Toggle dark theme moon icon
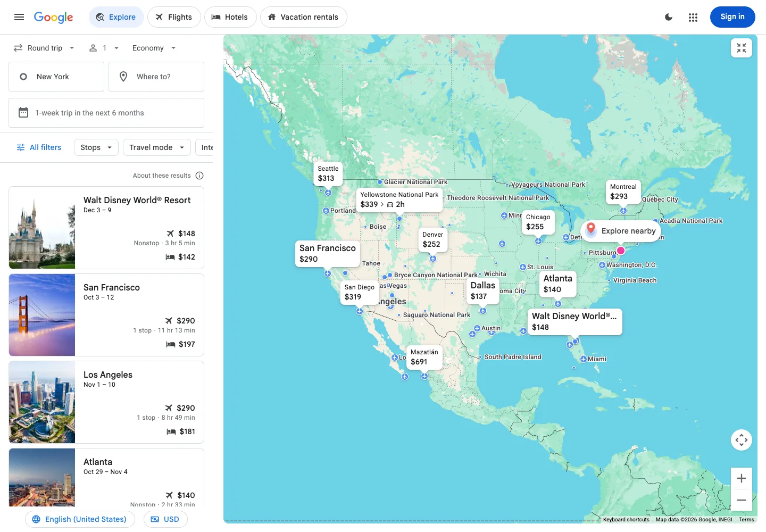 pyautogui.click(x=669, y=17)
